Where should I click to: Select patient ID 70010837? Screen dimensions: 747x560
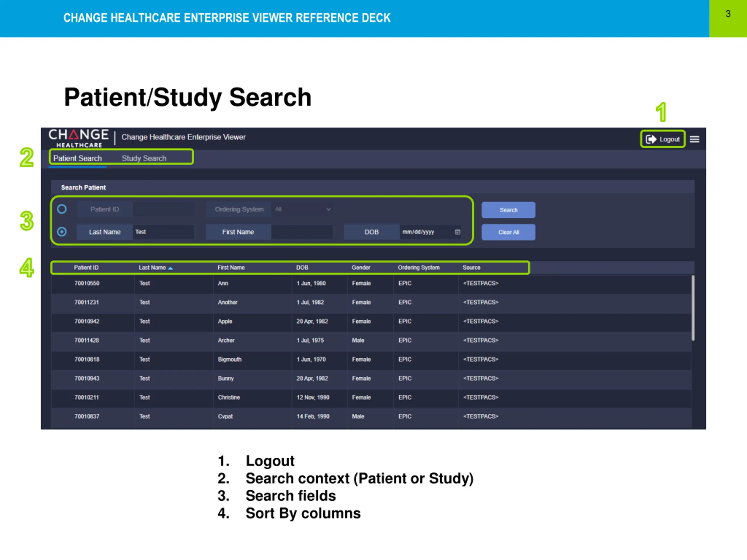[x=87, y=416]
